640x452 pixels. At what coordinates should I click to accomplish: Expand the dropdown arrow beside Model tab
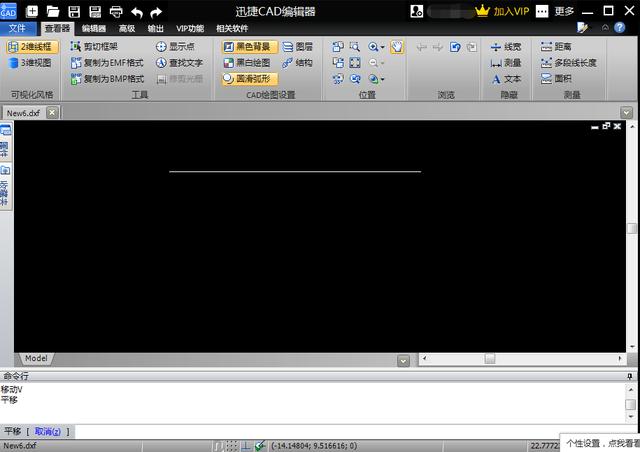pyautogui.click(x=403, y=359)
